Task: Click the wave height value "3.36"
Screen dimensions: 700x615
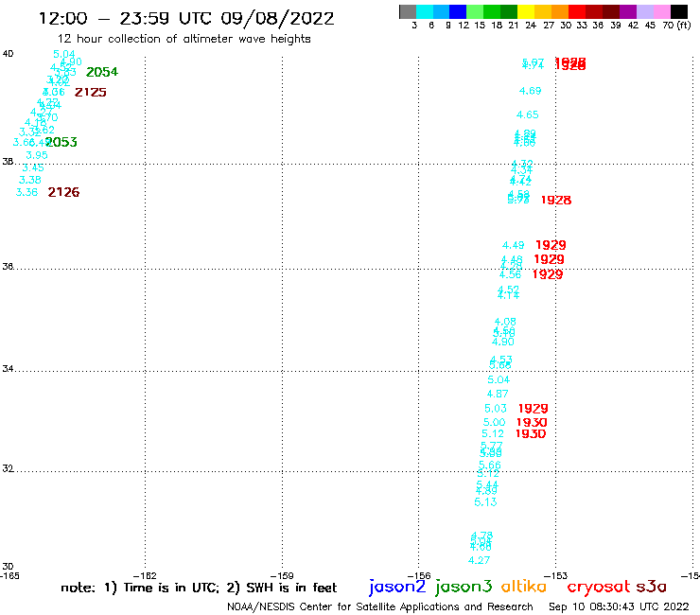Action: pyautogui.click(x=26, y=192)
